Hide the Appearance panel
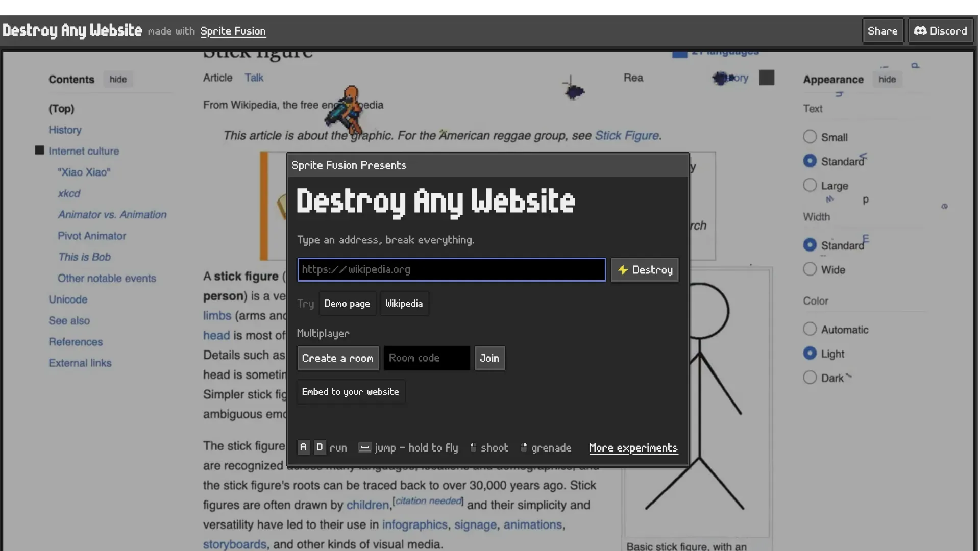This screenshot has width=980, height=551. pyautogui.click(x=887, y=79)
